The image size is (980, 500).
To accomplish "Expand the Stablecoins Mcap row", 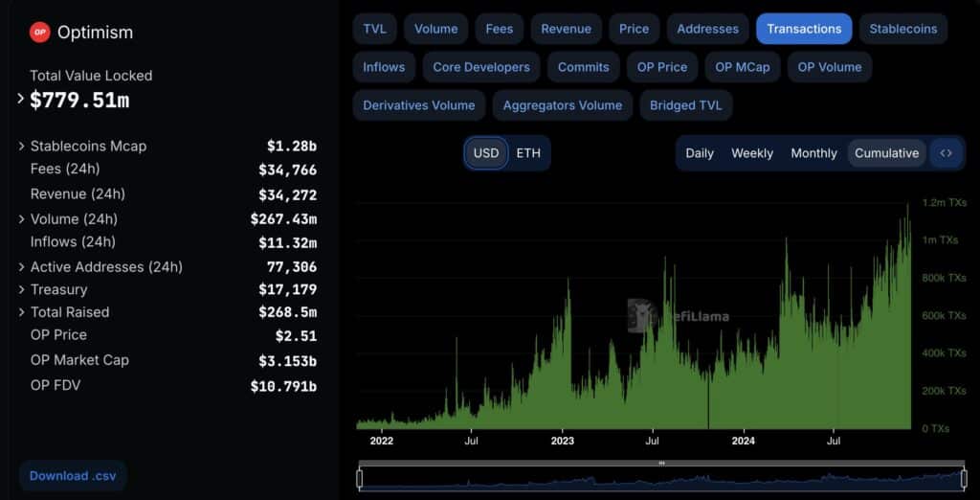I will [22, 147].
